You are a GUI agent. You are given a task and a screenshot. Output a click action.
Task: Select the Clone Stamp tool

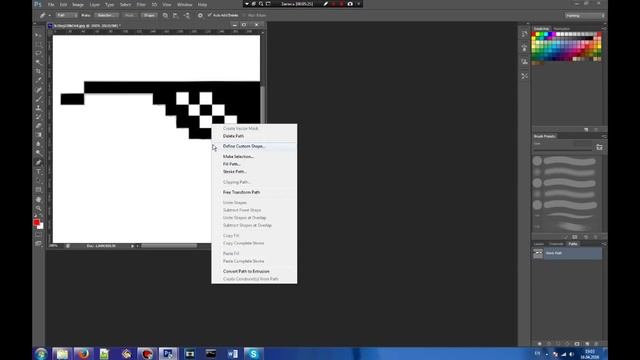pos(38,108)
